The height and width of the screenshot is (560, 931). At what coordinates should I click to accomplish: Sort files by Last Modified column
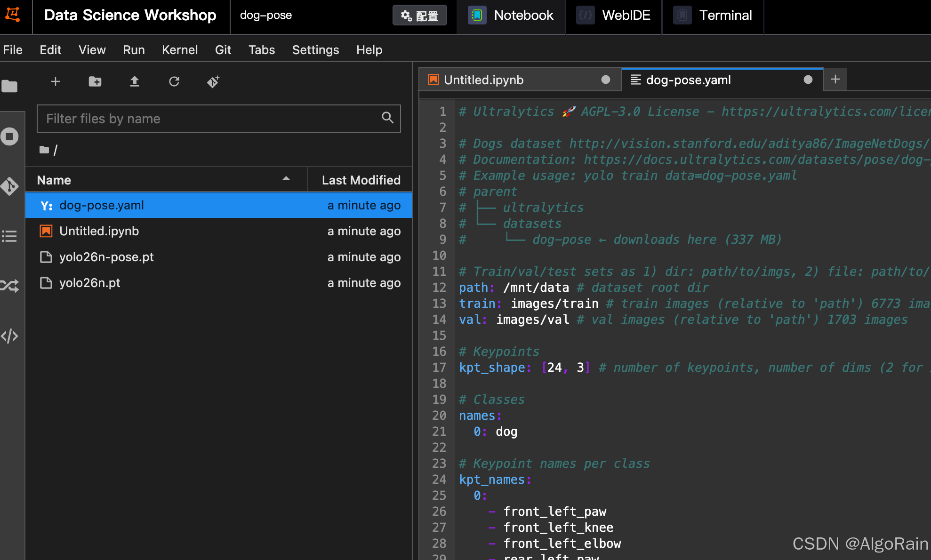point(361,180)
